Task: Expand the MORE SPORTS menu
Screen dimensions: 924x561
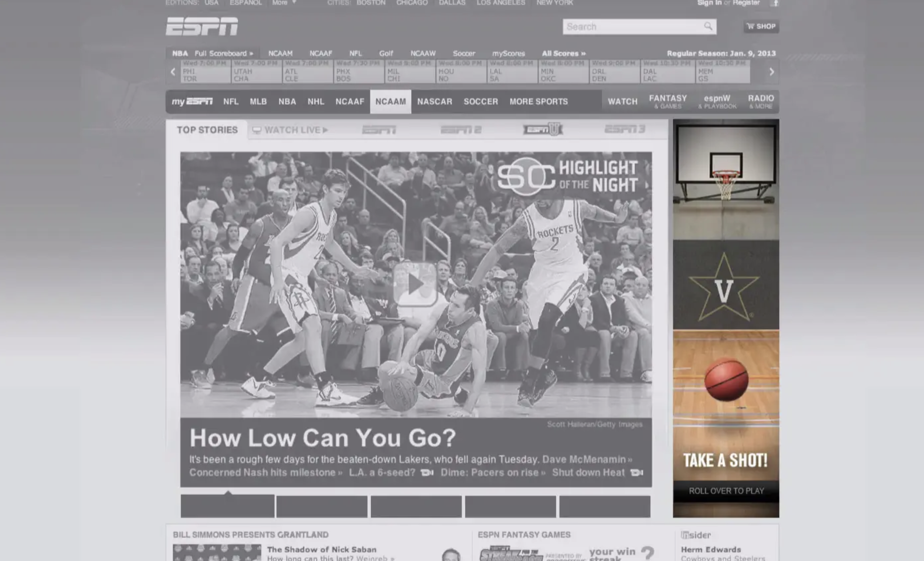Action: tap(539, 102)
